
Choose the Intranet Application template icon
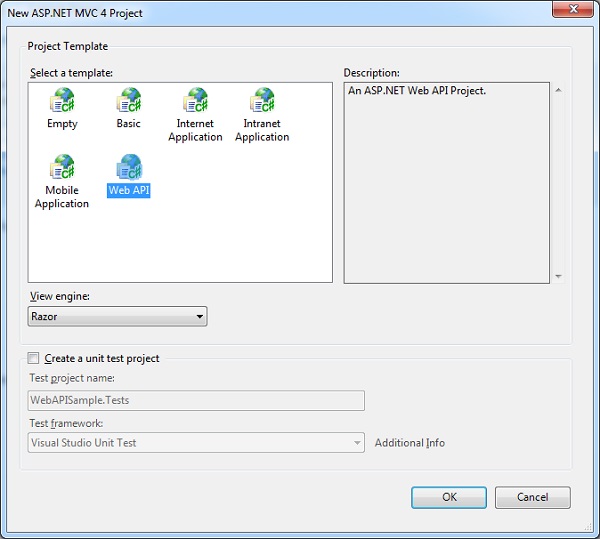pyautogui.click(x=262, y=100)
